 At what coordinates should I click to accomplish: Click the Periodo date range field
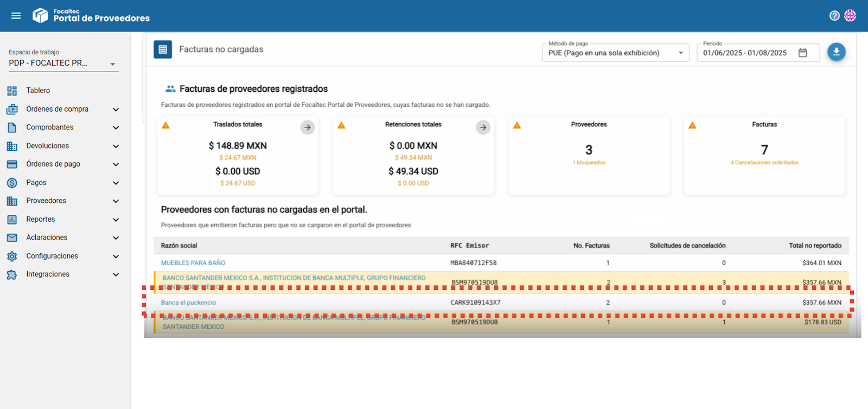click(758, 53)
